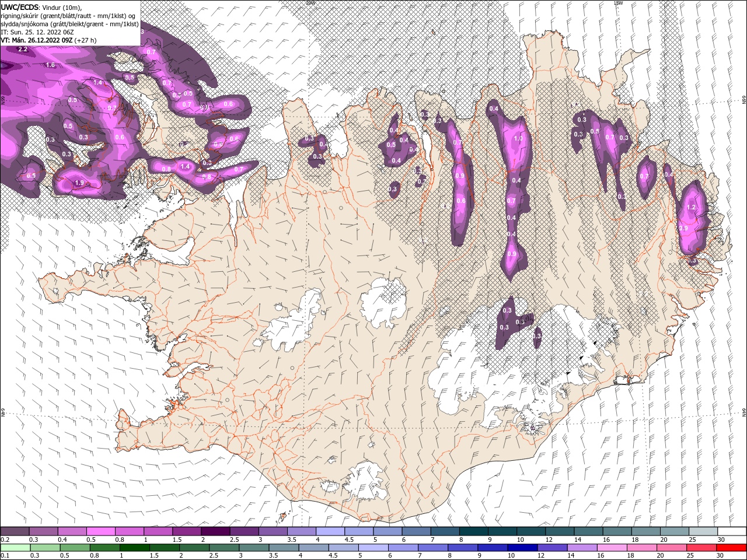Pick bright pink upper swatch starting at 0.5
Screen dimensions: 747x560
coord(100,531)
